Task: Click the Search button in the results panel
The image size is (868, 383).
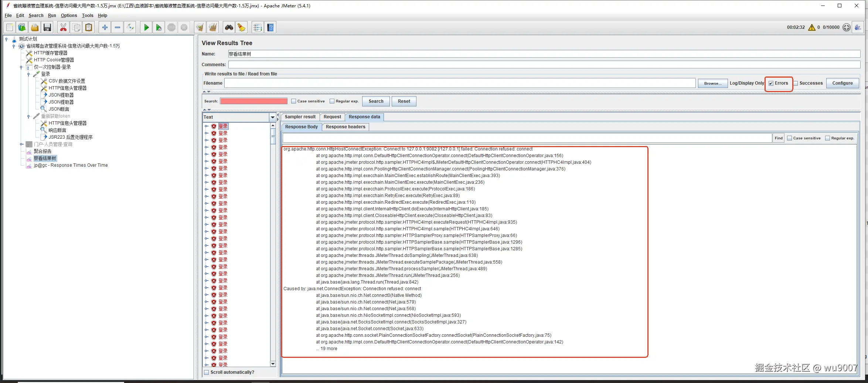Action: coord(376,101)
